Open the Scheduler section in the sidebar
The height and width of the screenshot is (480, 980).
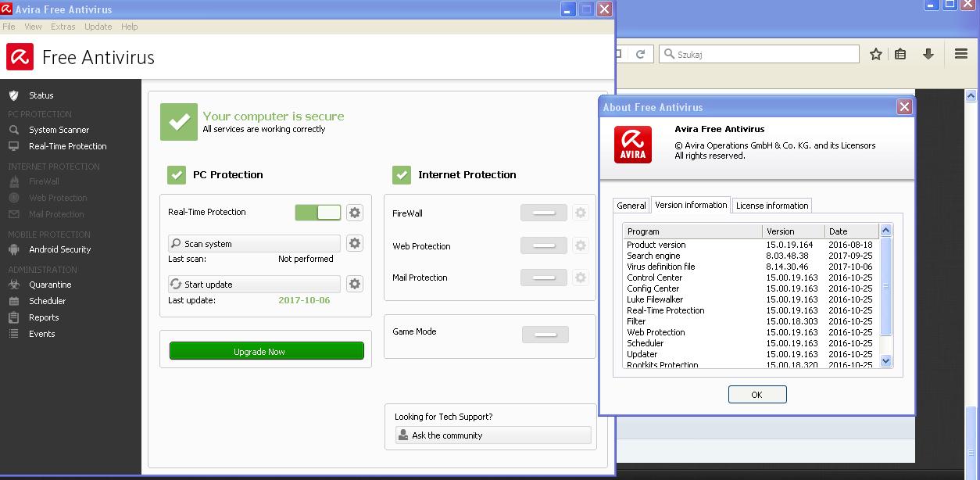[x=47, y=301]
